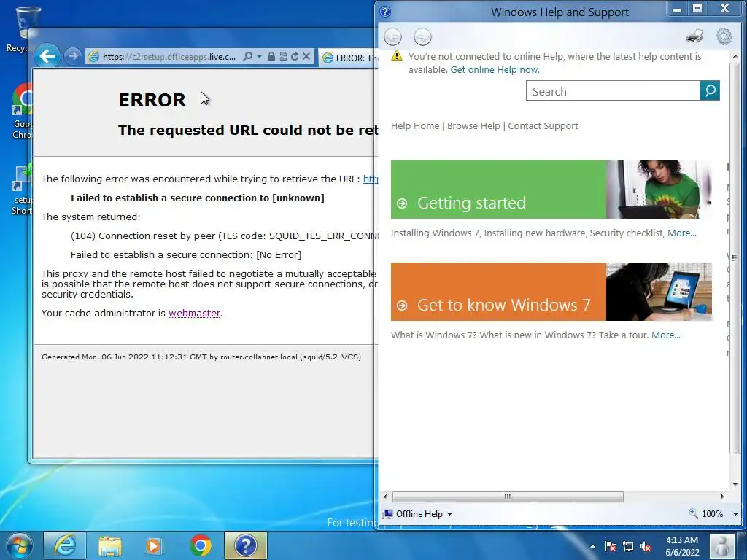Viewport: 747px width, 560px height.
Task: Focus the Help Search input box
Action: (613, 90)
